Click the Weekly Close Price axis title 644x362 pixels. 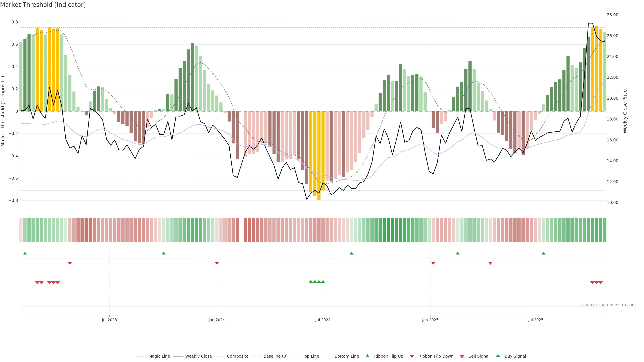[625, 111]
